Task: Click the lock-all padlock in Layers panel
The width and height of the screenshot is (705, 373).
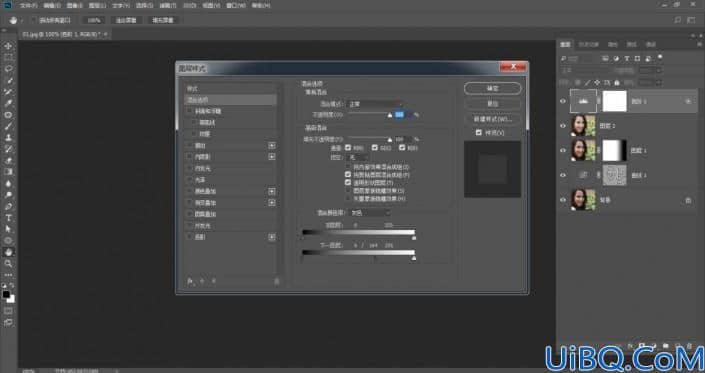Action: pos(617,83)
